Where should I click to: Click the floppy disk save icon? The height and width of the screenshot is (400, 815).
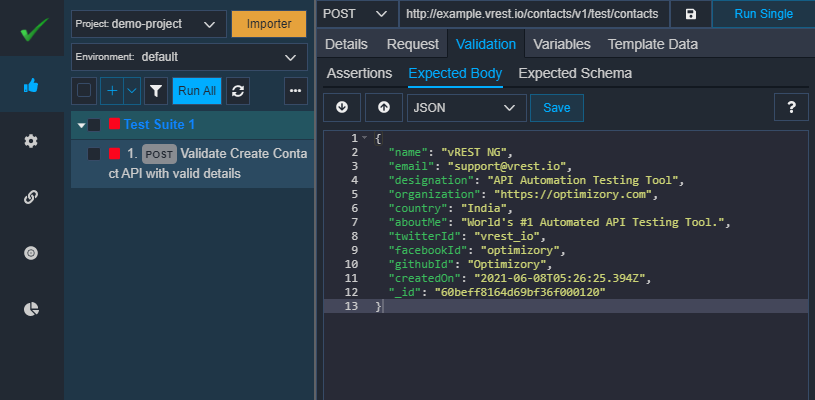click(x=691, y=14)
